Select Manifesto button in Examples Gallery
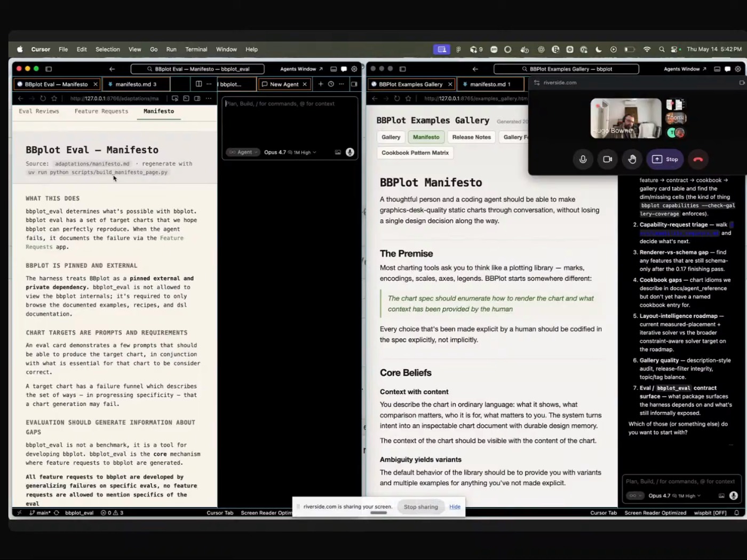 click(x=426, y=137)
